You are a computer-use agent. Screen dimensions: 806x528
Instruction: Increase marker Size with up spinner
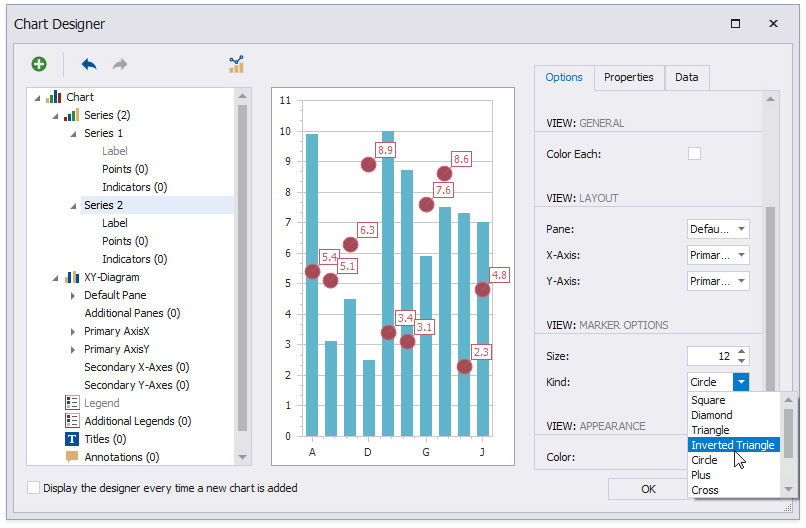coord(741,351)
